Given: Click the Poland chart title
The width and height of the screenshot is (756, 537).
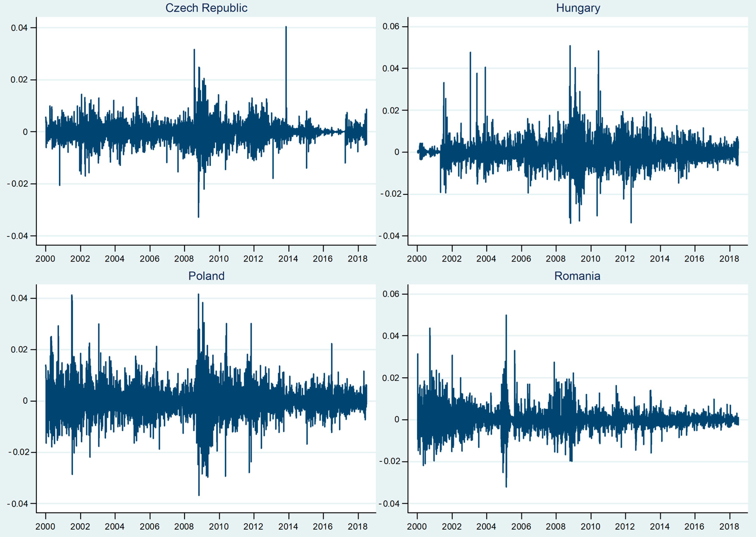Looking at the screenshot, I should coord(206,276).
